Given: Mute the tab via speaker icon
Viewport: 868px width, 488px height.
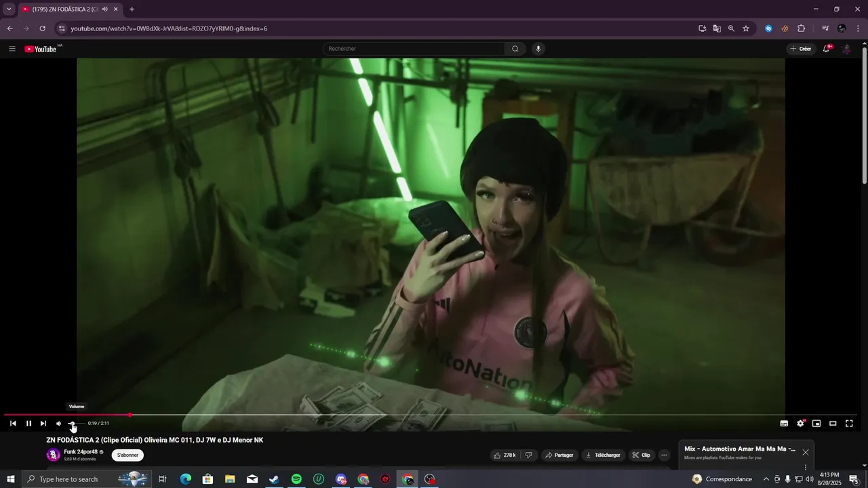Looking at the screenshot, I should coord(105,9).
